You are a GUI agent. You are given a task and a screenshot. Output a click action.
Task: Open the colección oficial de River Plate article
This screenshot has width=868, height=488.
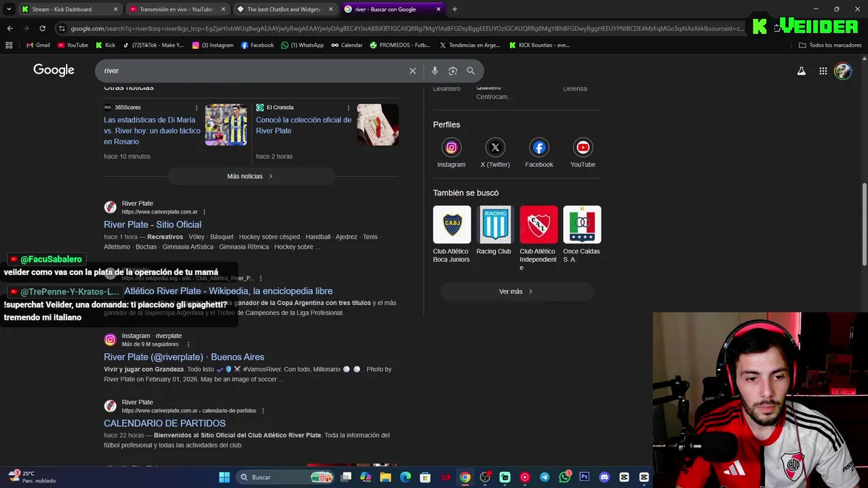click(304, 125)
